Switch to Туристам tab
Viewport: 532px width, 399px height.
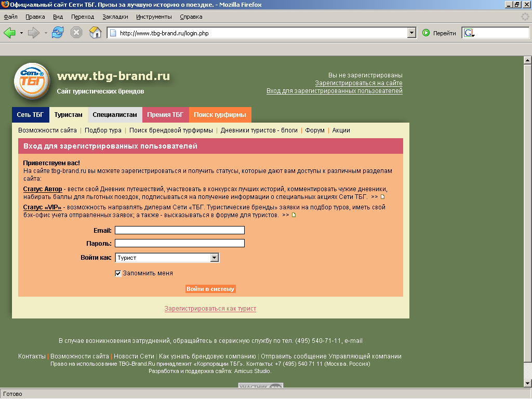68,115
